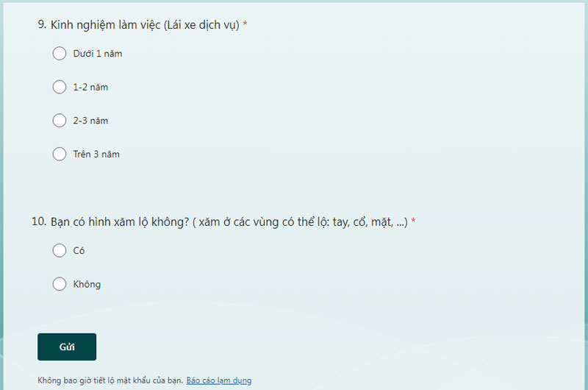Click the "Dưới 1 năm" label text
The height and width of the screenshot is (390, 588).
(98, 54)
